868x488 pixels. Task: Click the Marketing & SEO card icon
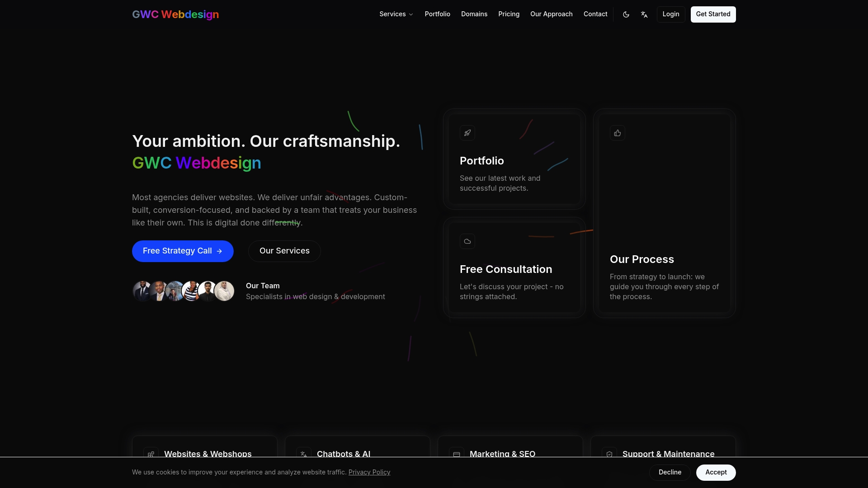[x=456, y=454]
